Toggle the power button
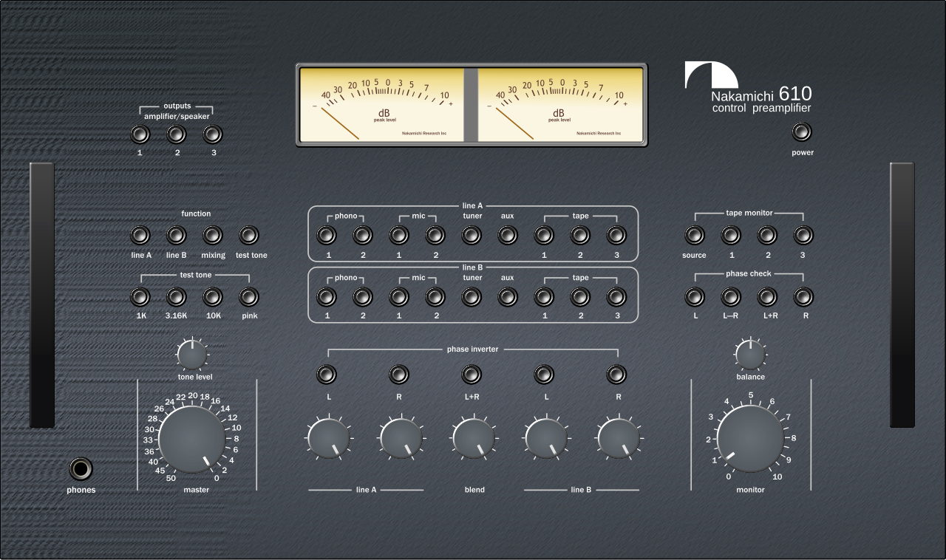Viewport: 946px width, 560px height. [x=802, y=132]
